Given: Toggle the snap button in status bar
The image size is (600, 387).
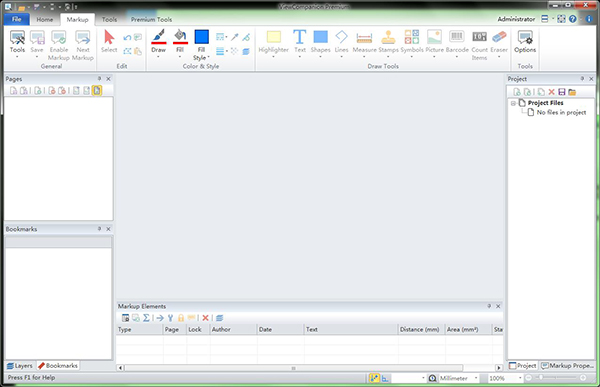Looking at the screenshot, I should click(x=374, y=378).
